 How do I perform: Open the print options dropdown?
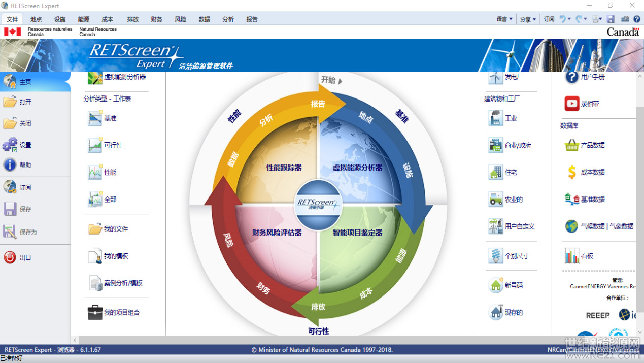601,19
